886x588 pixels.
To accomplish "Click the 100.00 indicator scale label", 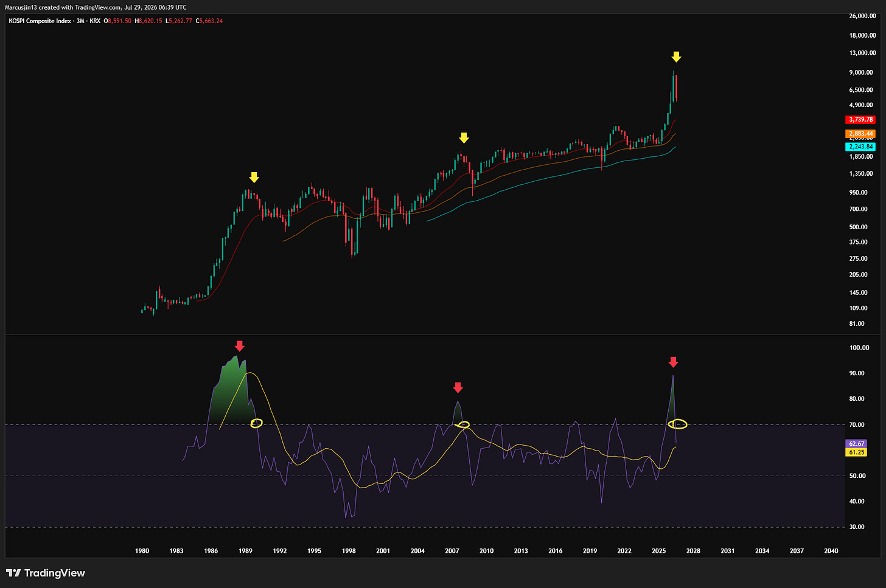I will [x=859, y=348].
